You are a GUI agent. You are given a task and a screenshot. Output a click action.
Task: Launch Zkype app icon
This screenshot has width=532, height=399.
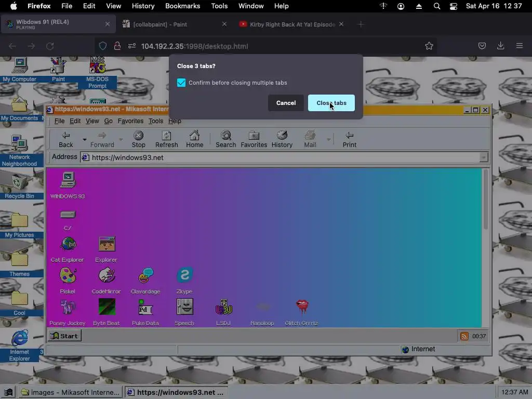pos(184,281)
